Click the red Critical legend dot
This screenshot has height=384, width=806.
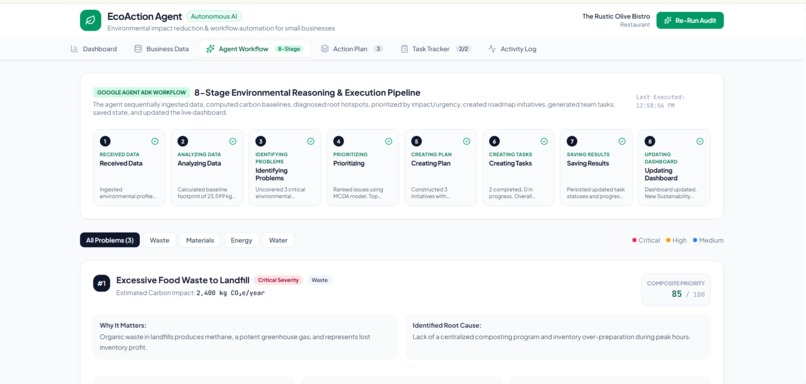(x=634, y=240)
